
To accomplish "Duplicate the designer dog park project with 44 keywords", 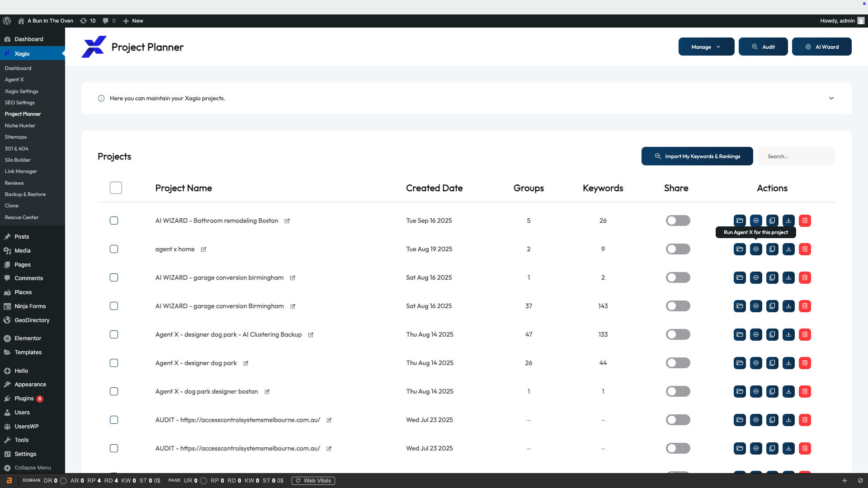I will point(772,363).
